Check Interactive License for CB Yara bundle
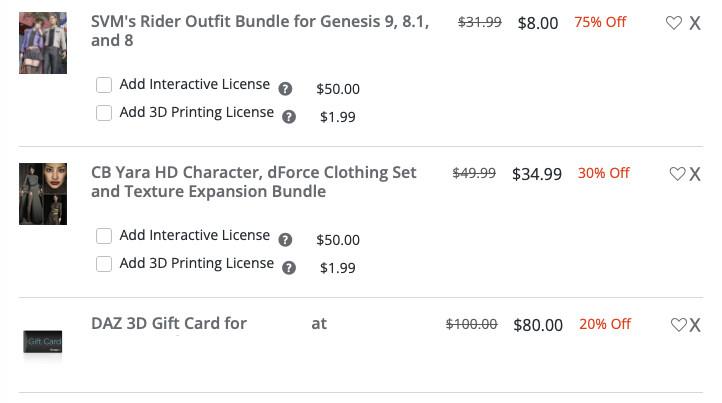The image size is (722, 403). click(x=104, y=236)
